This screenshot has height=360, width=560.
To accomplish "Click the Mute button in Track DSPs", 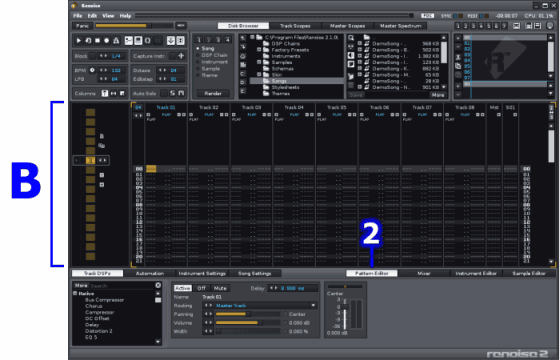I will point(220,288).
